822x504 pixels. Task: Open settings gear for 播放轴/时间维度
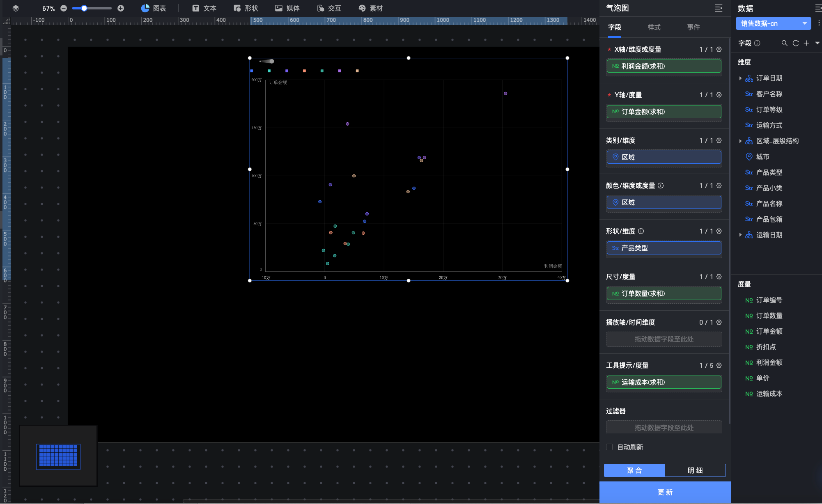[719, 322]
